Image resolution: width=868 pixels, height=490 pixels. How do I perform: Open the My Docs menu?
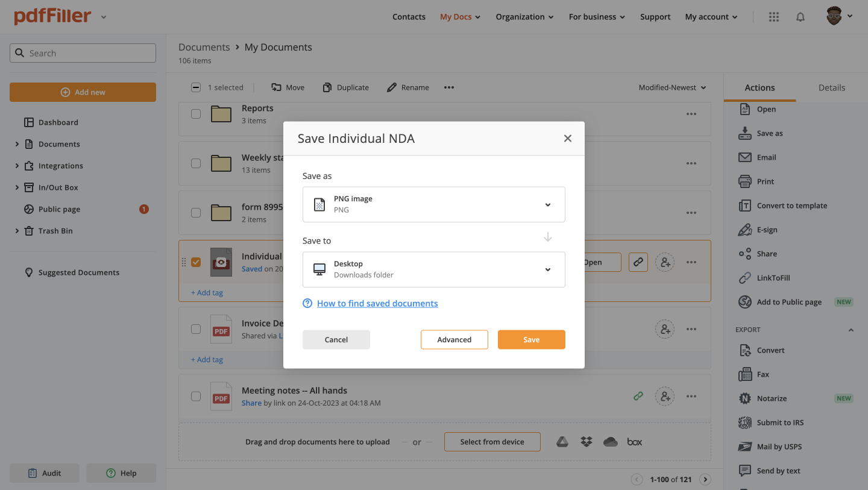pos(460,17)
